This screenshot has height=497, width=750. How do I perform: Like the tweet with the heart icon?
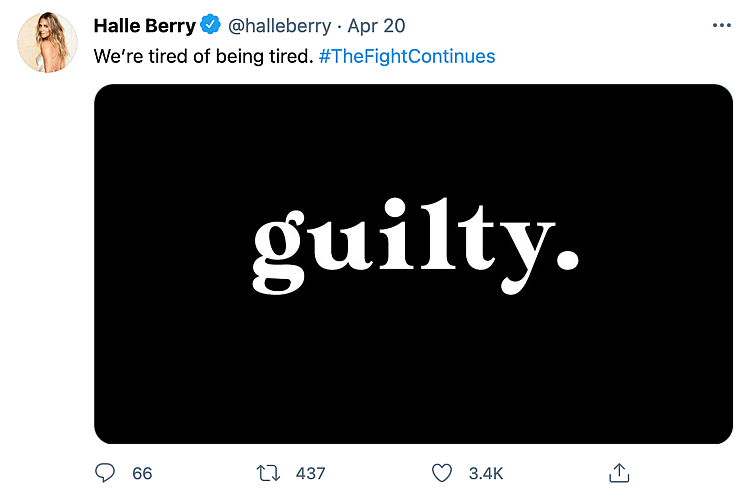[x=443, y=472]
